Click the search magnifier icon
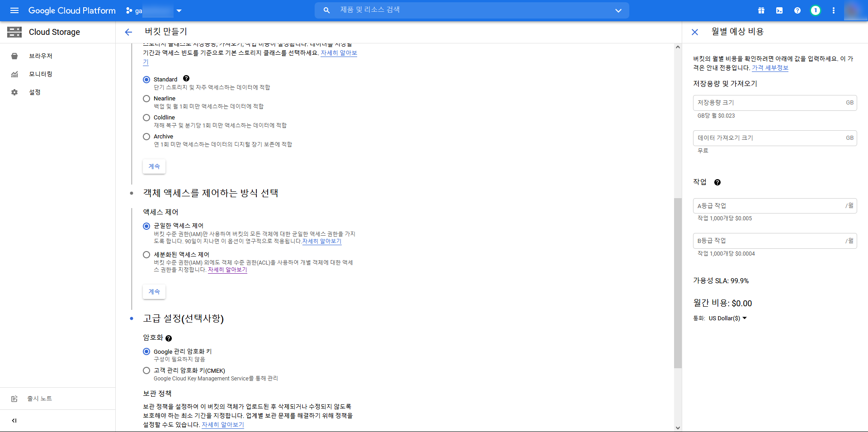 point(326,10)
